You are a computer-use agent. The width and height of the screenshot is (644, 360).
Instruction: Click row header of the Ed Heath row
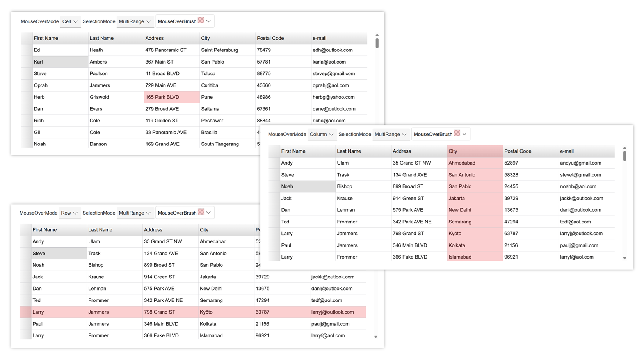27,50
